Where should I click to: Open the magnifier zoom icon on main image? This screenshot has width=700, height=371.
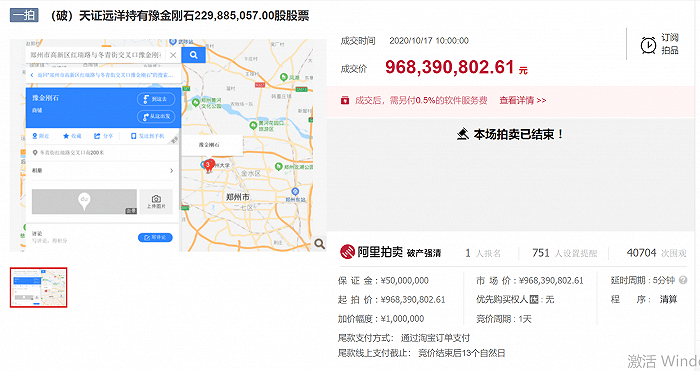pyautogui.click(x=320, y=244)
